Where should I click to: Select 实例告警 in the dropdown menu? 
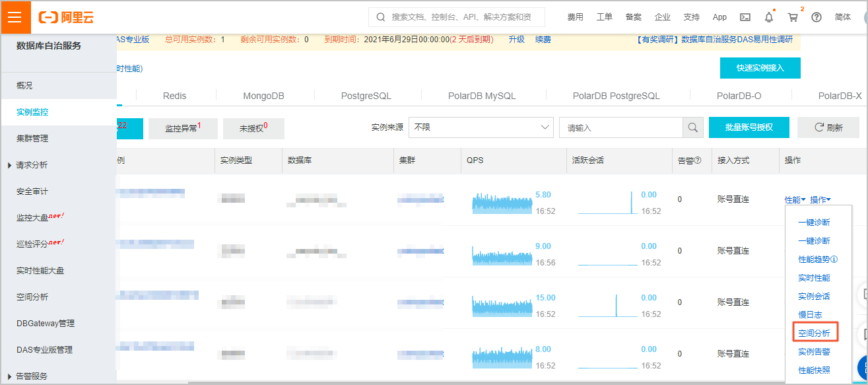coord(814,352)
